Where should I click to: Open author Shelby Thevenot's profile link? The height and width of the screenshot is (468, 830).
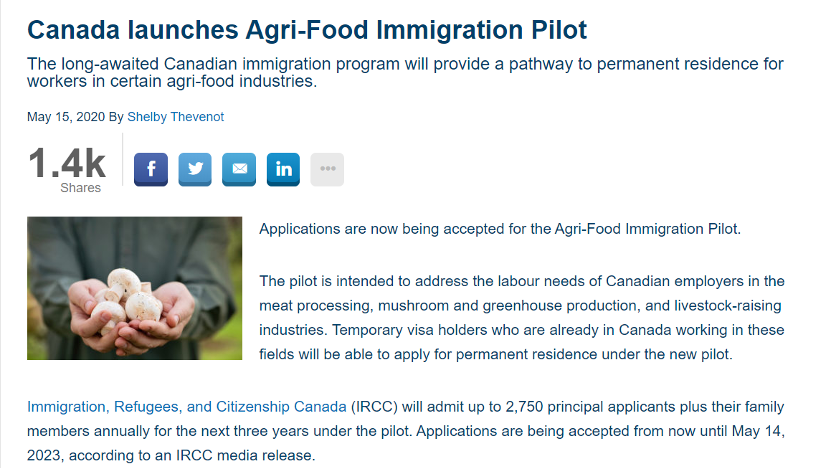(x=175, y=117)
